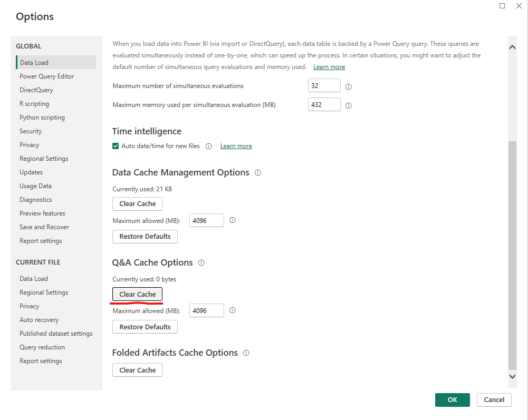528x420 pixels.
Task: Open Published dataset settings
Action: pos(56,334)
